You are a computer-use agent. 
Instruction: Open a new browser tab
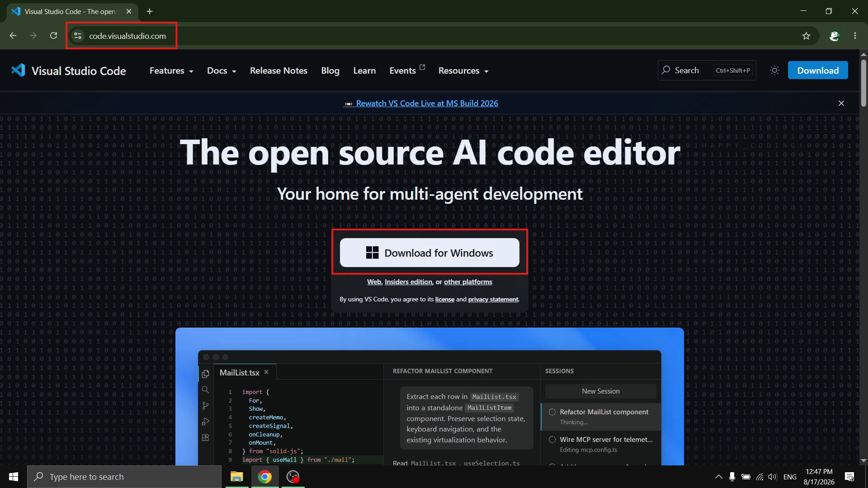click(x=150, y=11)
